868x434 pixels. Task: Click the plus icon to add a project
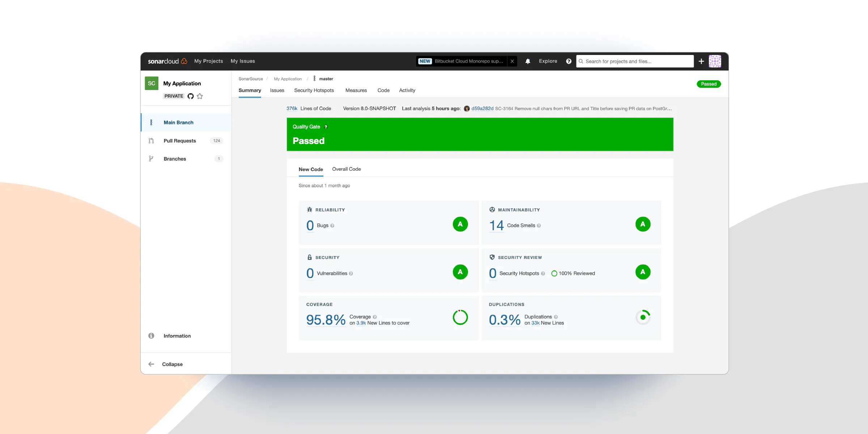point(701,61)
